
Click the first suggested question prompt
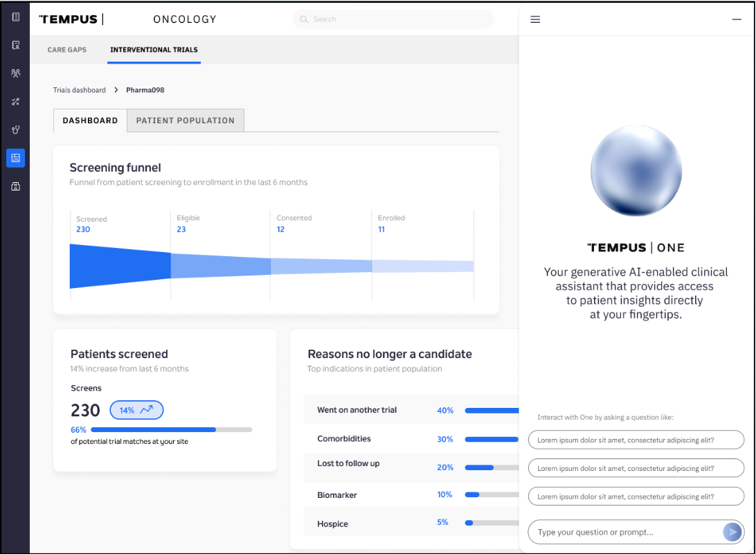tap(636, 440)
